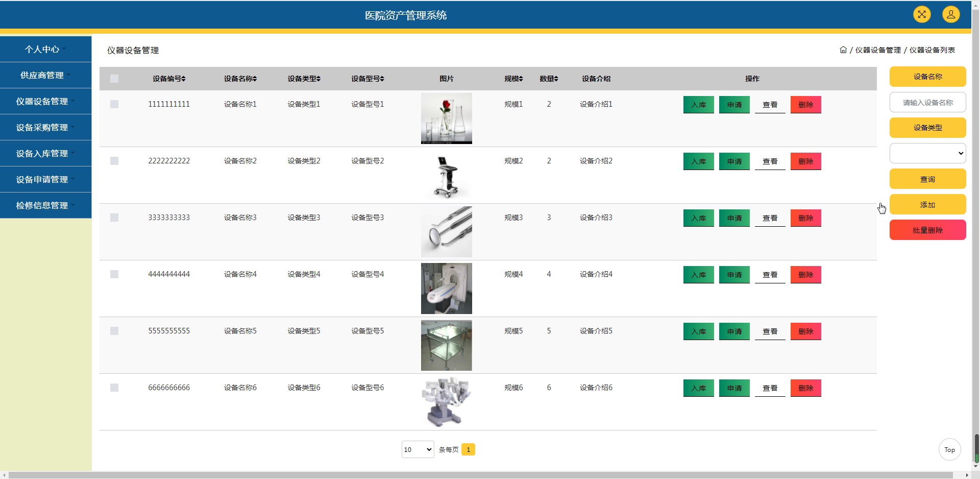Click 入库 for 设备名称3 row
This screenshot has height=479, width=980.
[x=698, y=218]
